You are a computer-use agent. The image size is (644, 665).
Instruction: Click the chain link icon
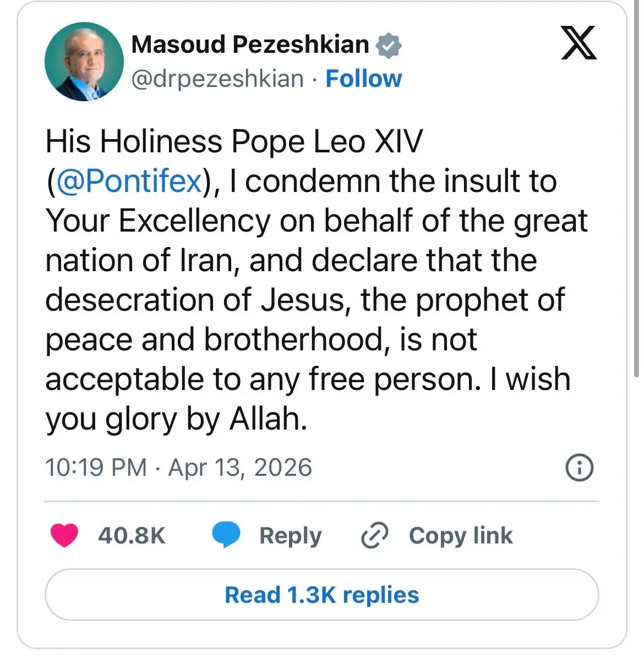coord(375,536)
